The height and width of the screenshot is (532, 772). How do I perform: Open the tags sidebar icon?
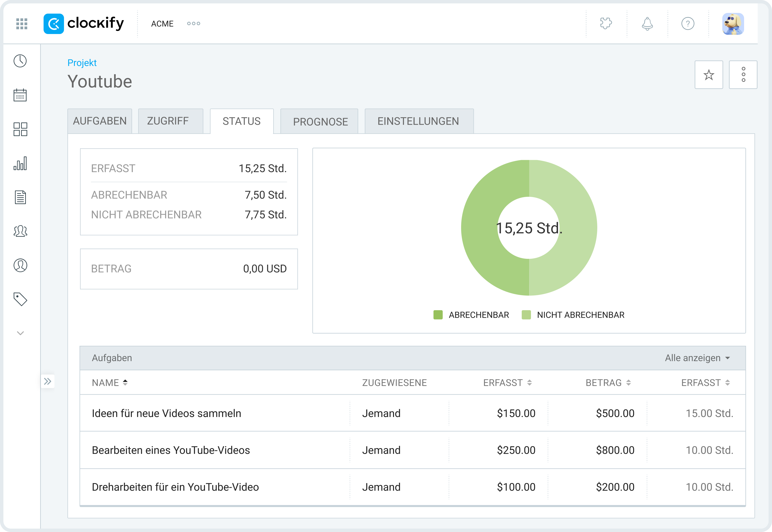(20, 299)
